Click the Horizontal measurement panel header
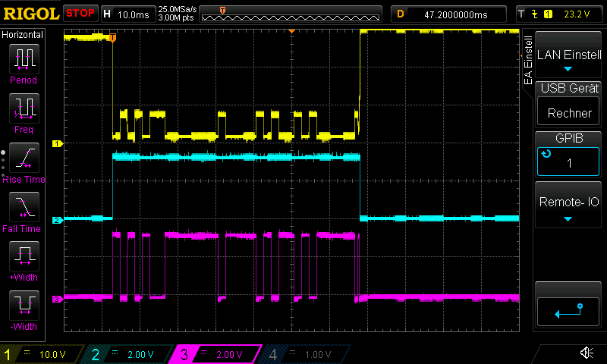This screenshot has width=607, height=364. pyautogui.click(x=23, y=34)
